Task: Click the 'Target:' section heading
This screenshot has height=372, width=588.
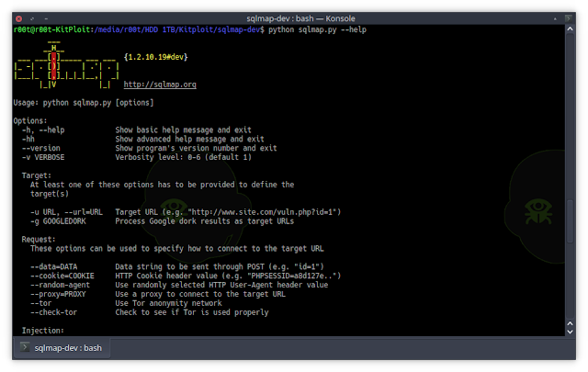Action: click(37, 175)
